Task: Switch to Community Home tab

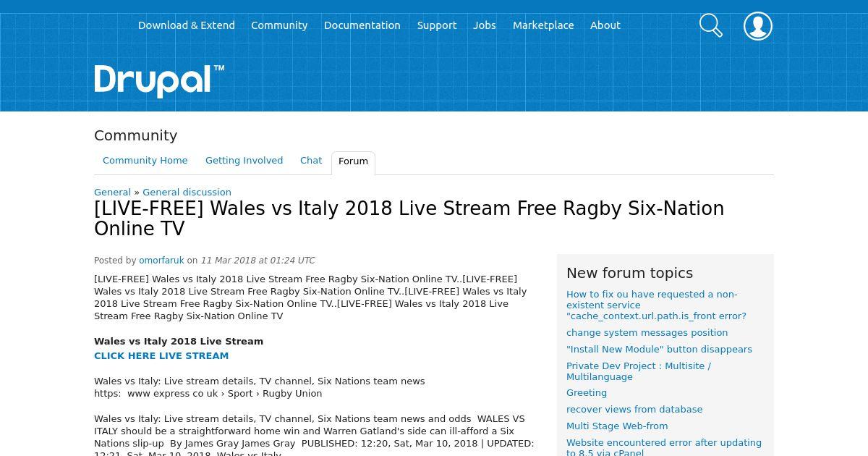Action: 145,161
